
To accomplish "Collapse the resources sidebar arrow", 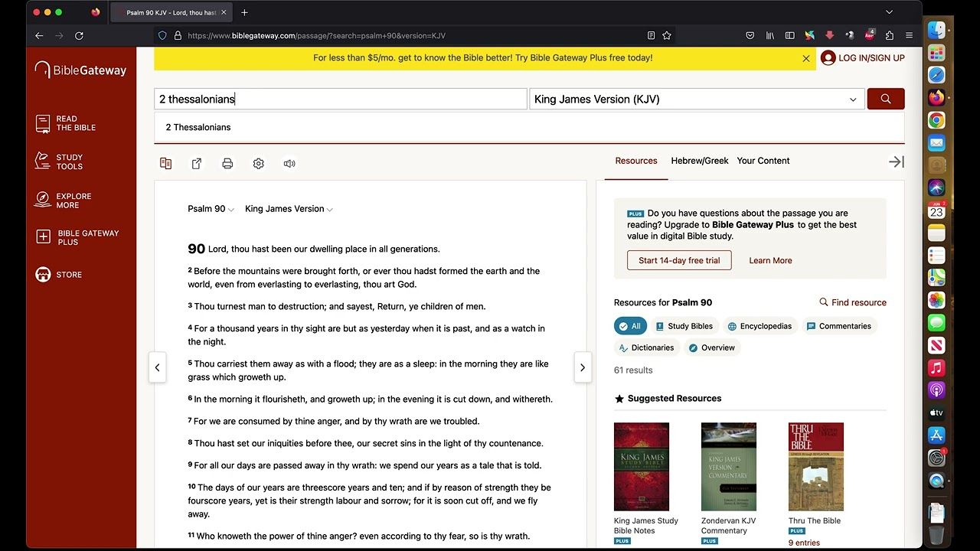I will pyautogui.click(x=896, y=161).
